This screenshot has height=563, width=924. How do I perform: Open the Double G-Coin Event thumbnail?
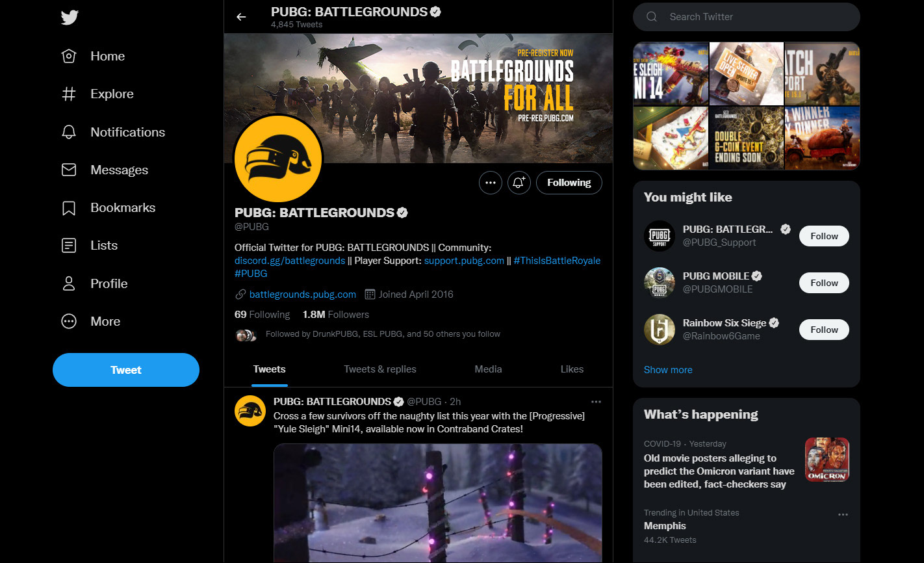(747, 138)
